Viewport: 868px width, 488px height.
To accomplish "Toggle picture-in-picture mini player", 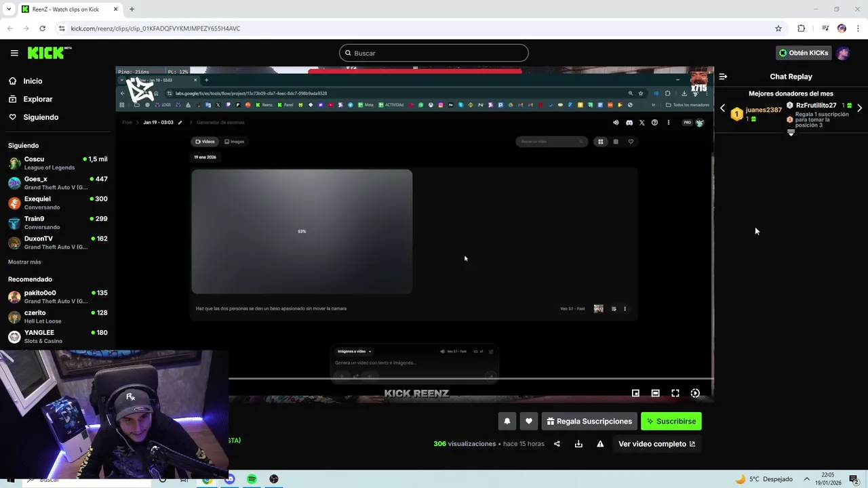I will (635, 393).
